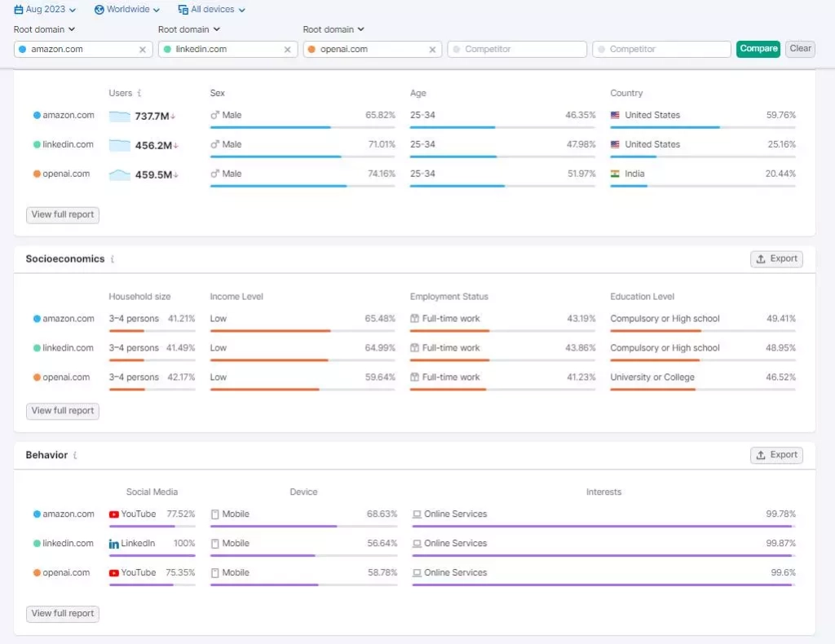Click the Behavior info icon

pyautogui.click(x=75, y=455)
